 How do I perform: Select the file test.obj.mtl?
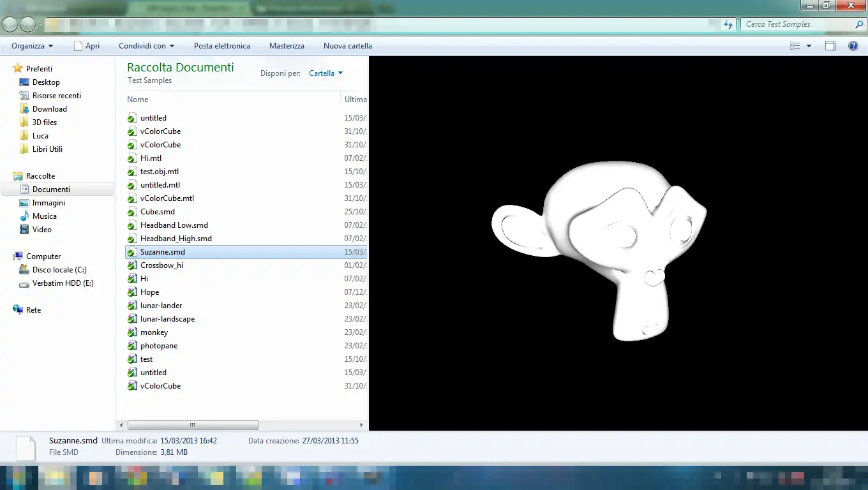click(160, 172)
